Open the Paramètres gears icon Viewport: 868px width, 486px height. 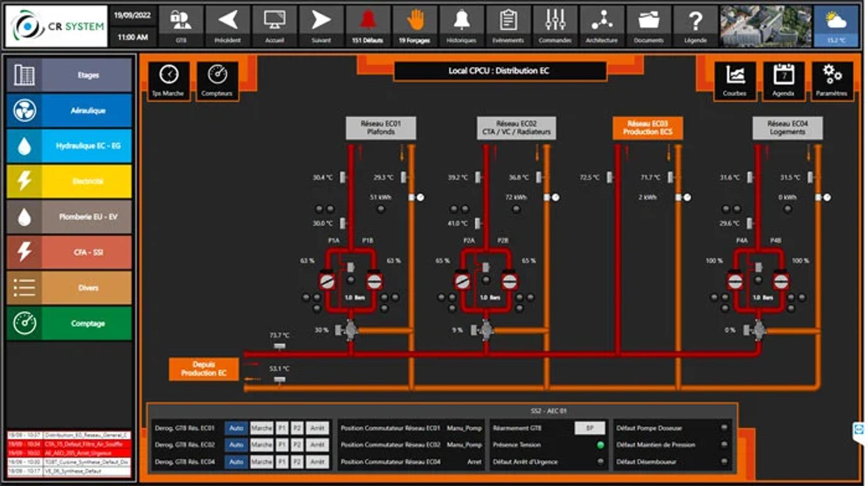tap(832, 80)
